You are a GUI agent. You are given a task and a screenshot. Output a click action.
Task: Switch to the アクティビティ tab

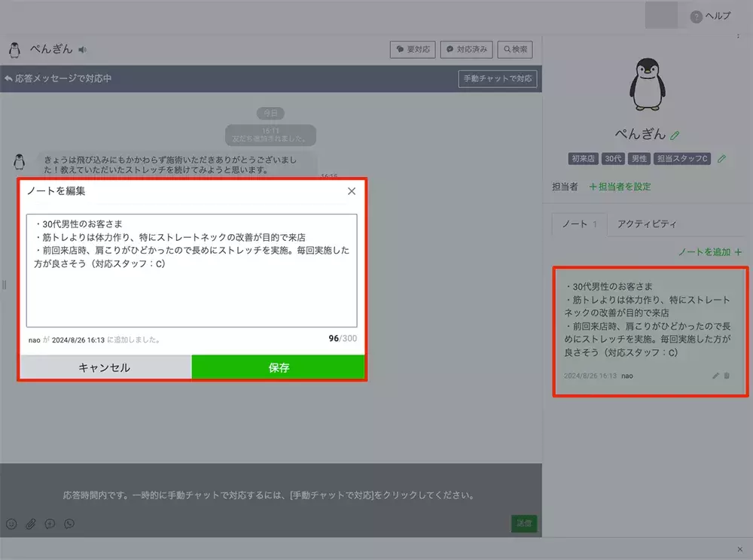tap(646, 224)
